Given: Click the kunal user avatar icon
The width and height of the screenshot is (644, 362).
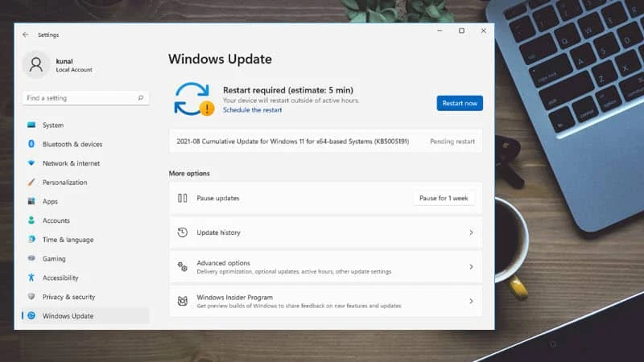Looking at the screenshot, I should pyautogui.click(x=36, y=65).
